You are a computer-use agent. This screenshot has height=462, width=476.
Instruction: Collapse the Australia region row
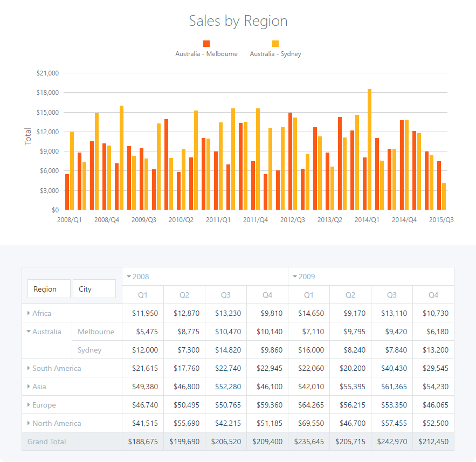point(29,332)
